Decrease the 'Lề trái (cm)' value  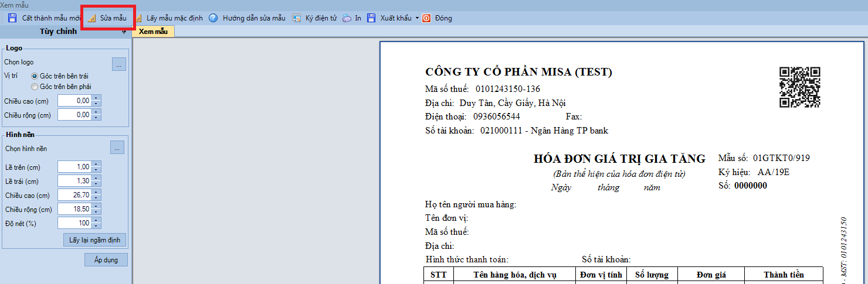(x=97, y=184)
